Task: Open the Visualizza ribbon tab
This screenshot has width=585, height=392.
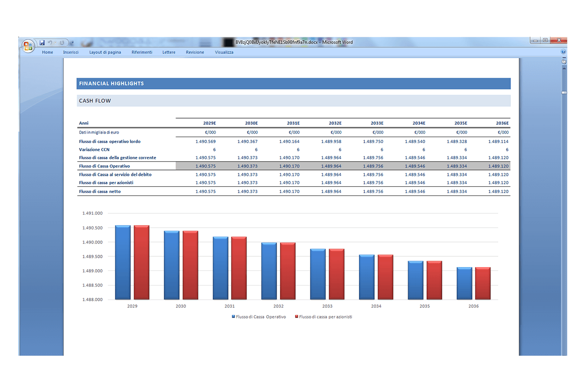Action: pos(224,52)
